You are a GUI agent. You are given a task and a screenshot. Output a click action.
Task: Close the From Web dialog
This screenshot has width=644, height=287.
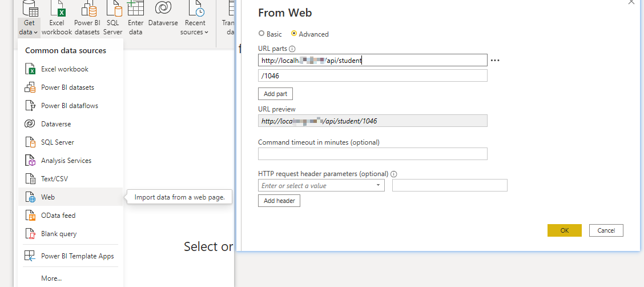pyautogui.click(x=631, y=2)
